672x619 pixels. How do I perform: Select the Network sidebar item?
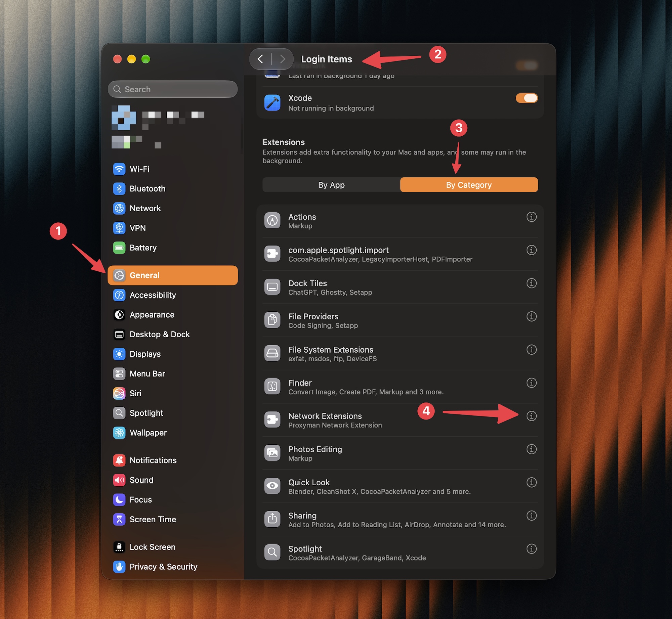pyautogui.click(x=172, y=208)
